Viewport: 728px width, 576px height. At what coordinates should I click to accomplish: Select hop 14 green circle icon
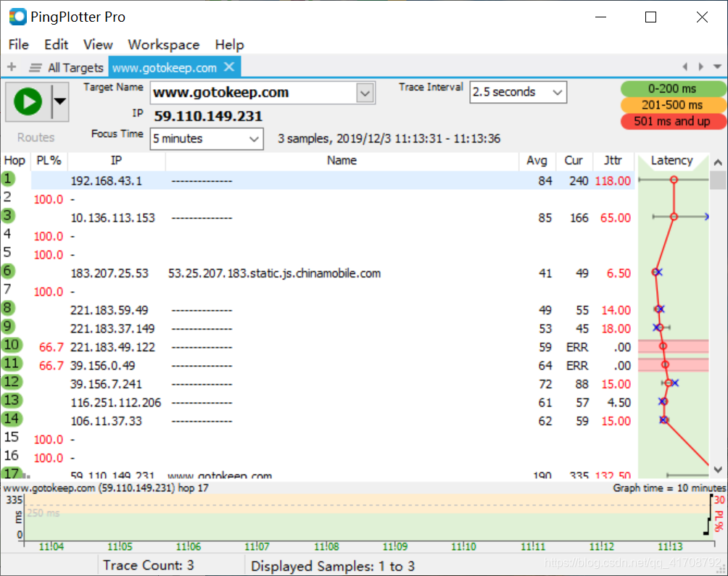(11, 419)
